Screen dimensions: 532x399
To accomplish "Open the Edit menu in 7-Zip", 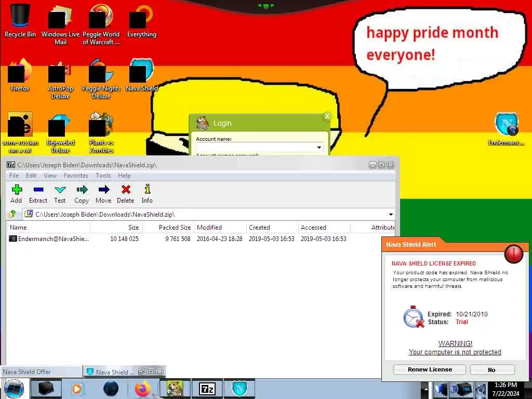I will pyautogui.click(x=31, y=176).
